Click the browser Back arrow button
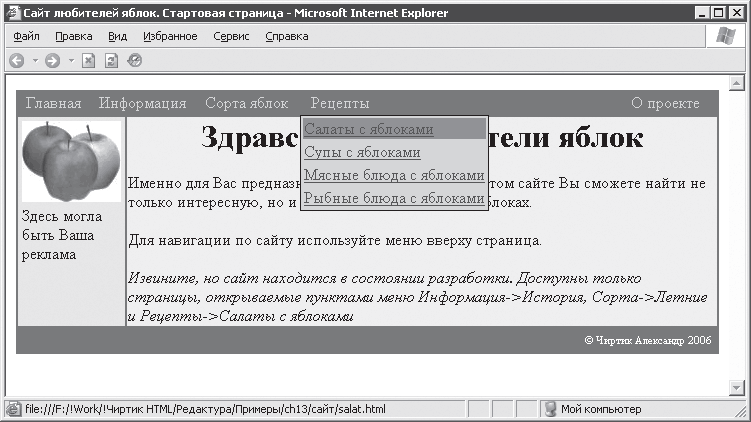The image size is (751, 422). (x=17, y=60)
